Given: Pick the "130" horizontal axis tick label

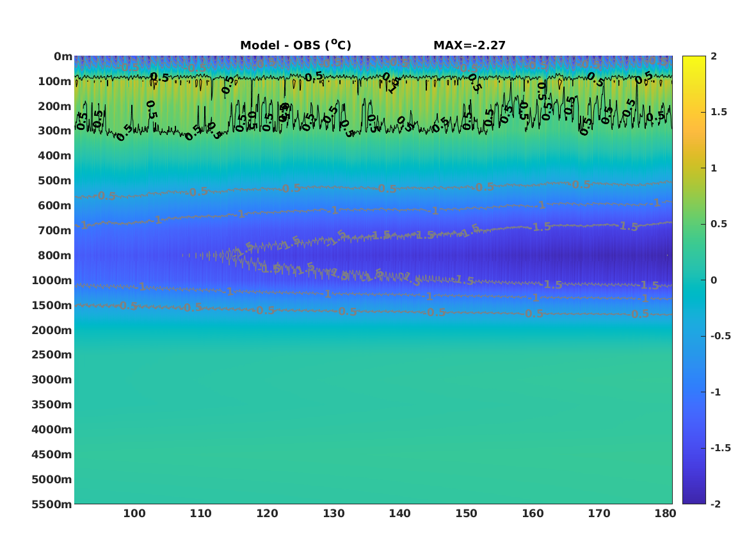Looking at the screenshot, I should pyautogui.click(x=333, y=513).
